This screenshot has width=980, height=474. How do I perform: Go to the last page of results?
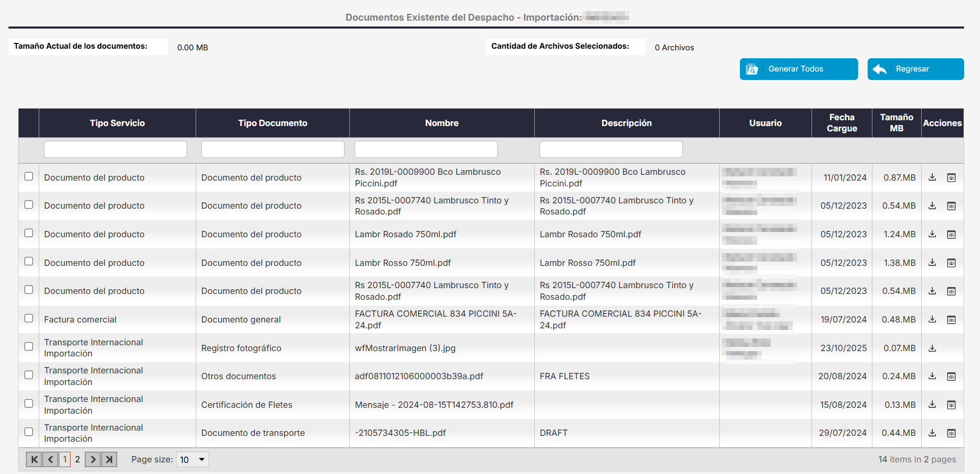pyautogui.click(x=109, y=459)
